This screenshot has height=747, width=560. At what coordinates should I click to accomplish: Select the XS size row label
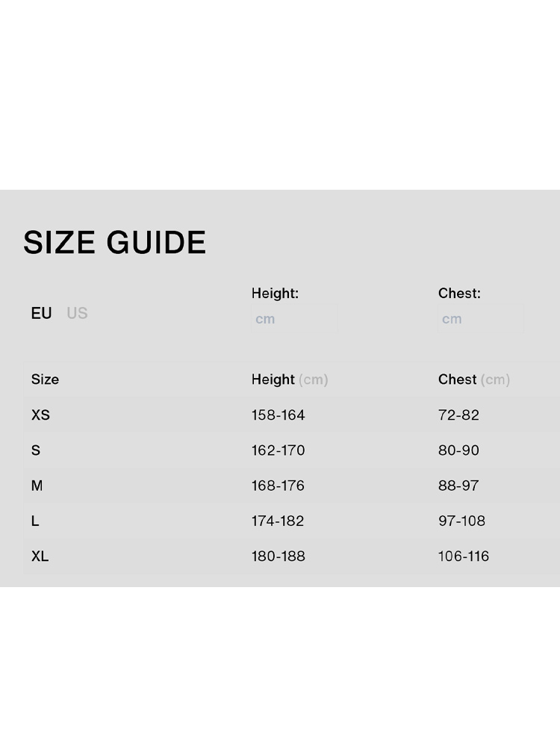tap(40, 415)
